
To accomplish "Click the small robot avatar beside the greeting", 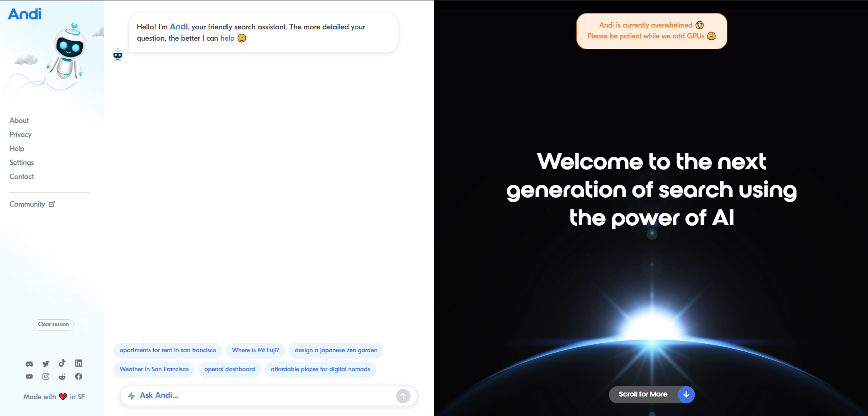I will [118, 54].
